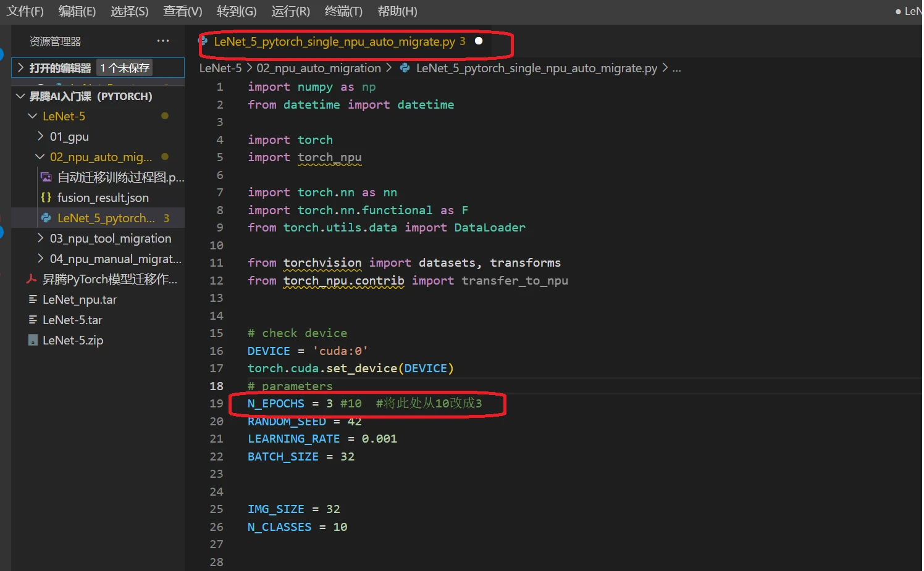Click the unsaved dot on the editor tab
Screen dimensions: 924x571
click(479, 41)
